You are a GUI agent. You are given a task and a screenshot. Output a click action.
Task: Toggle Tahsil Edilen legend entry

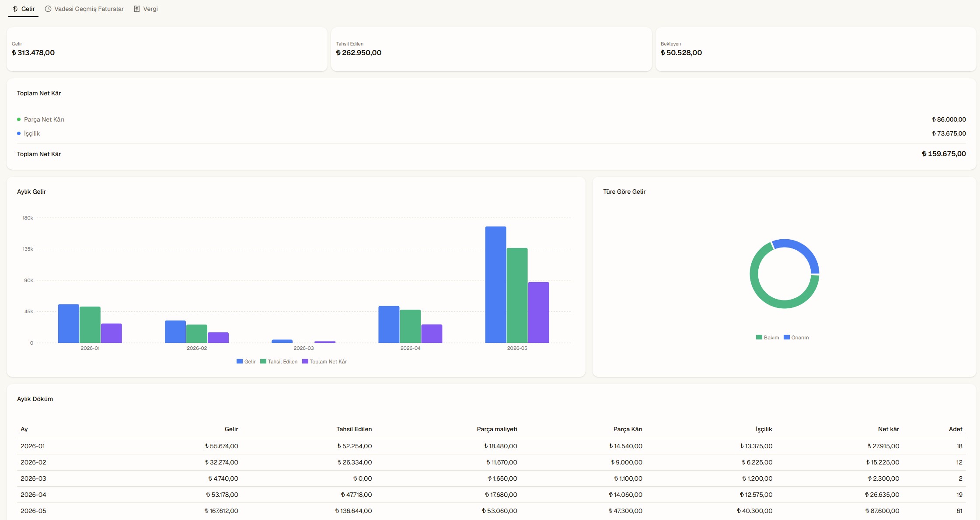279,362
